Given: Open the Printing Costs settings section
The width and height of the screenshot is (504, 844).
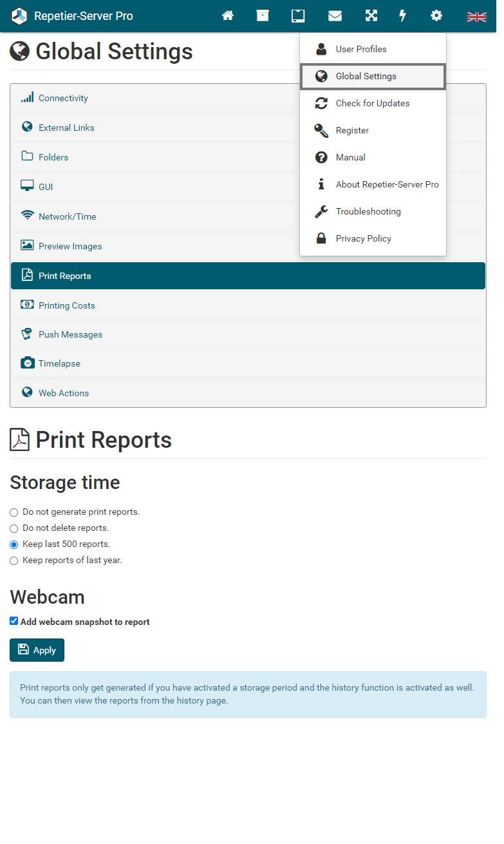Looking at the screenshot, I should (67, 305).
